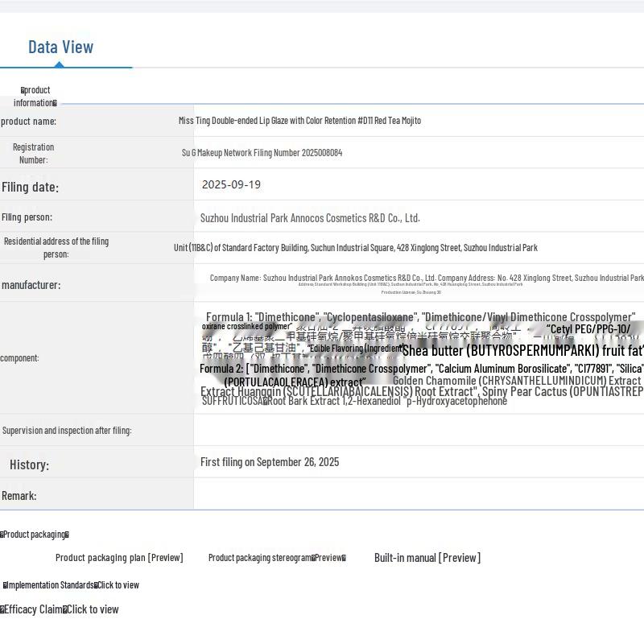
Task: Click the Filing date label
Action: pos(30,188)
